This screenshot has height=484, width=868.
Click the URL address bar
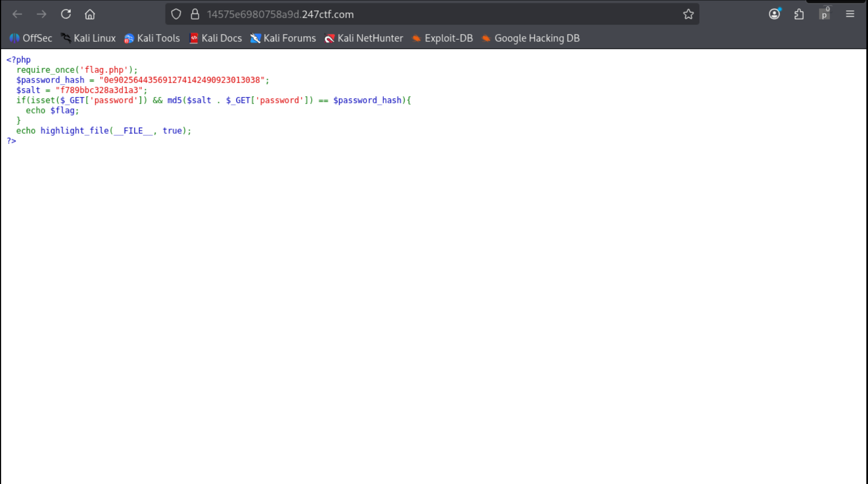point(432,14)
